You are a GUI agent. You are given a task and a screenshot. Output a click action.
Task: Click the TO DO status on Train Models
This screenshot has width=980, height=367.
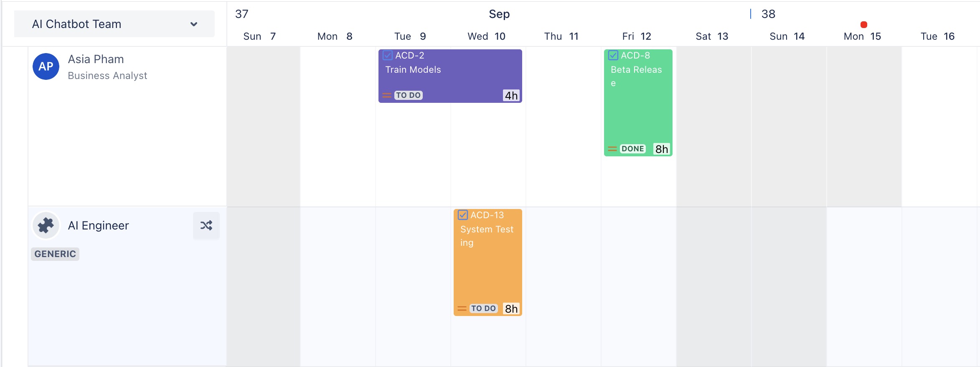(x=408, y=95)
